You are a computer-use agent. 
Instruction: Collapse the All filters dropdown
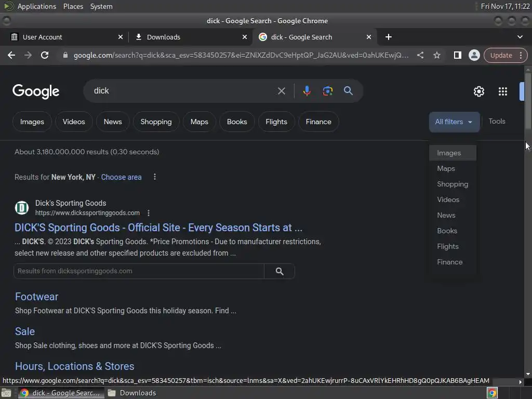point(454,122)
